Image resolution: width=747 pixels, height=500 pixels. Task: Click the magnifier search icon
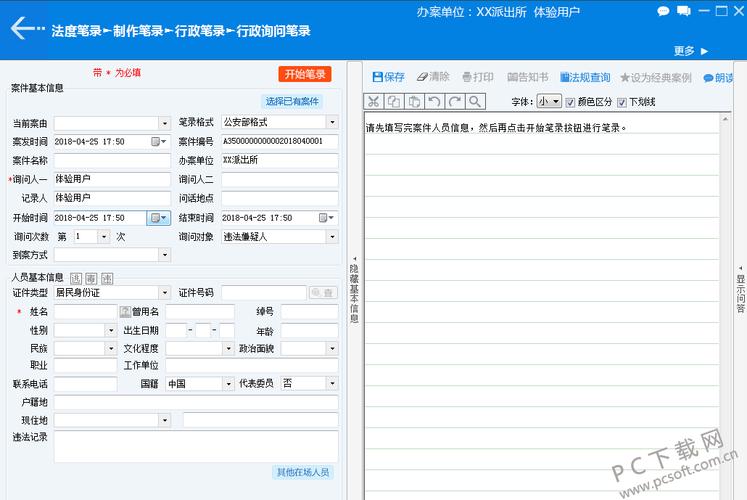click(x=475, y=101)
